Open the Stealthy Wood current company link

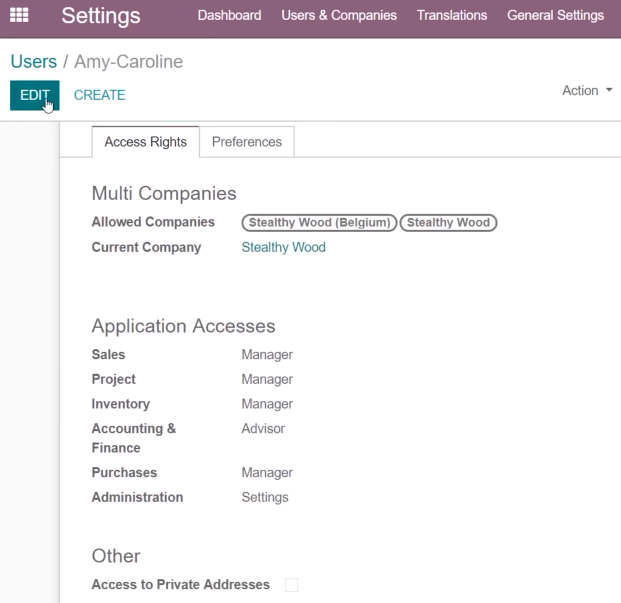pyautogui.click(x=284, y=247)
